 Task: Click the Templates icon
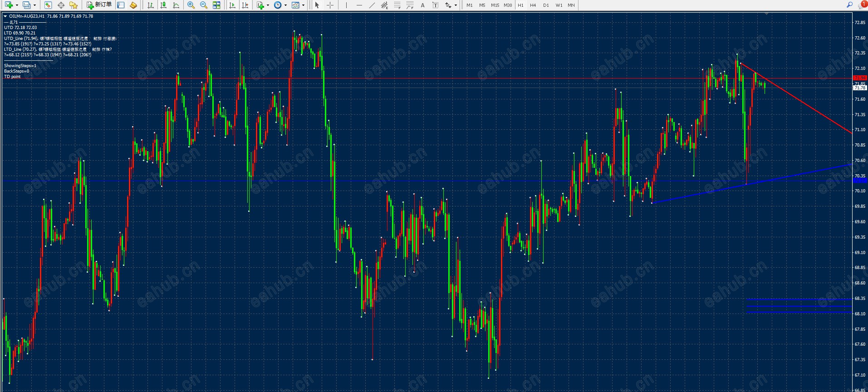coord(296,5)
